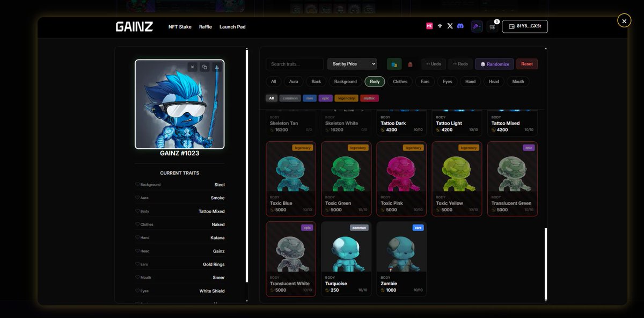The height and width of the screenshot is (318, 644).
Task: Select the Turquoise body card
Action: coord(346,259)
